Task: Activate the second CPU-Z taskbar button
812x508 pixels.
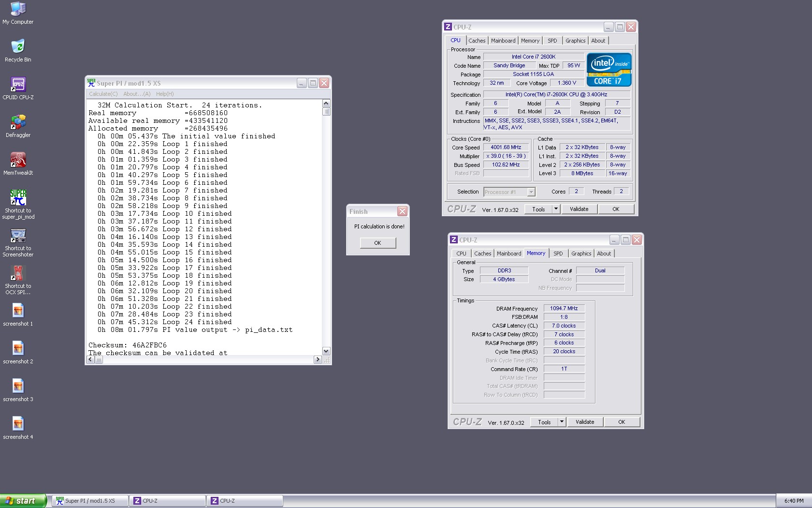Action: (x=245, y=501)
